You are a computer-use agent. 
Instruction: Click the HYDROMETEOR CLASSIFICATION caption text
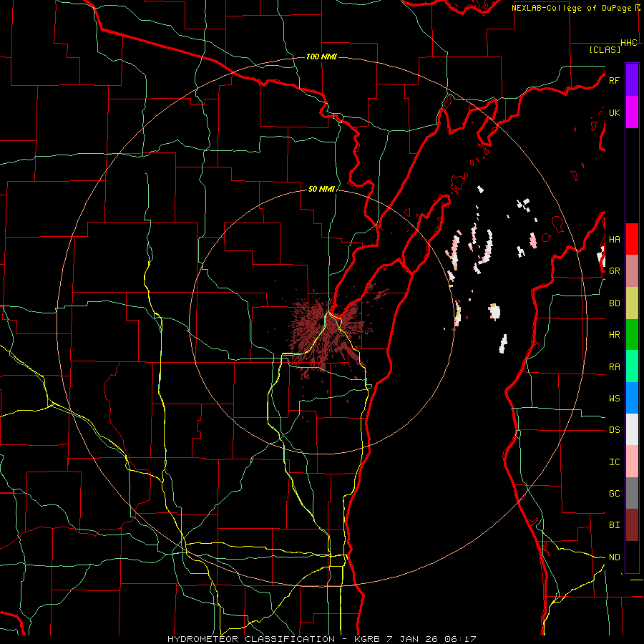pyautogui.click(x=251, y=639)
